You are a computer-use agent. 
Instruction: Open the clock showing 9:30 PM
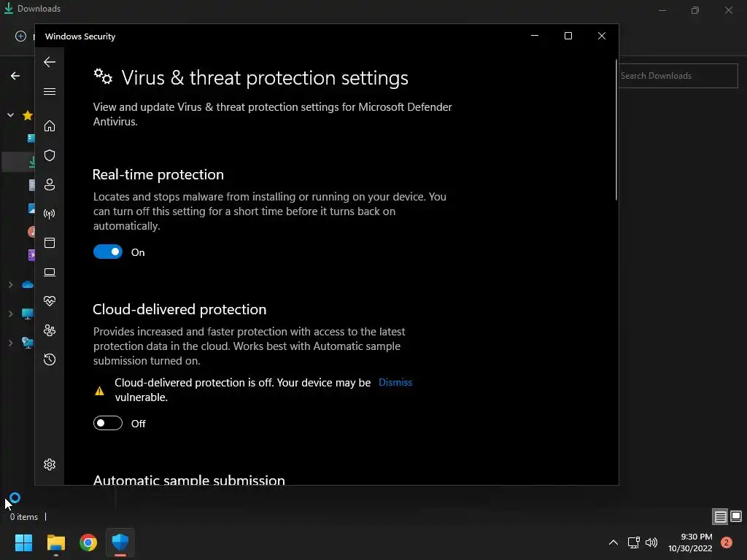(x=690, y=542)
